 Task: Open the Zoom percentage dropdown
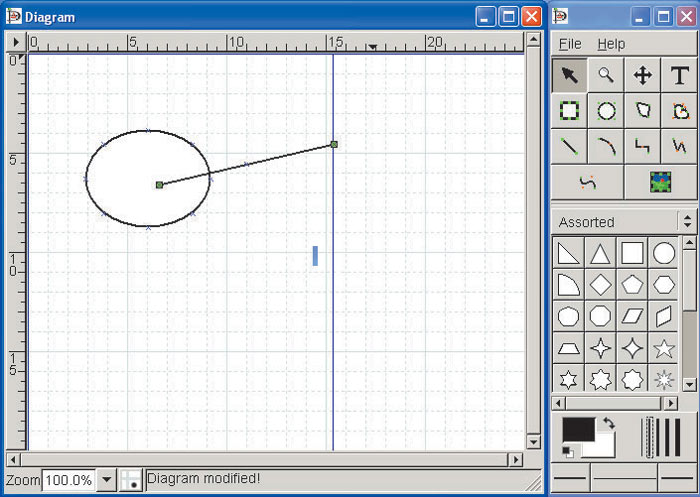coord(108,481)
